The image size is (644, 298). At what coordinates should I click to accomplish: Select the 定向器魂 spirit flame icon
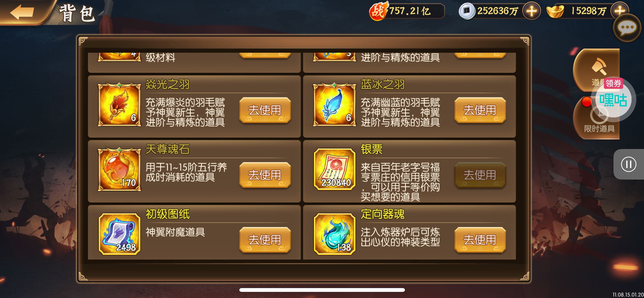[x=334, y=234]
